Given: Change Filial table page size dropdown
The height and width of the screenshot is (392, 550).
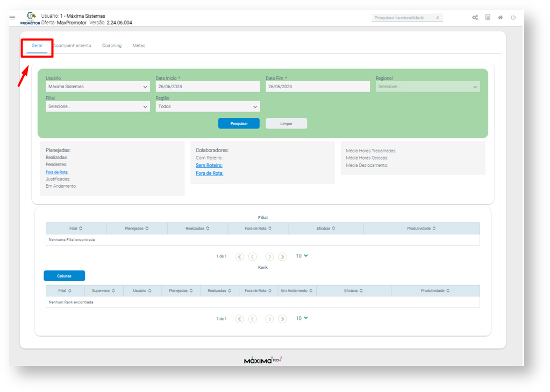Looking at the screenshot, I should coord(302,256).
